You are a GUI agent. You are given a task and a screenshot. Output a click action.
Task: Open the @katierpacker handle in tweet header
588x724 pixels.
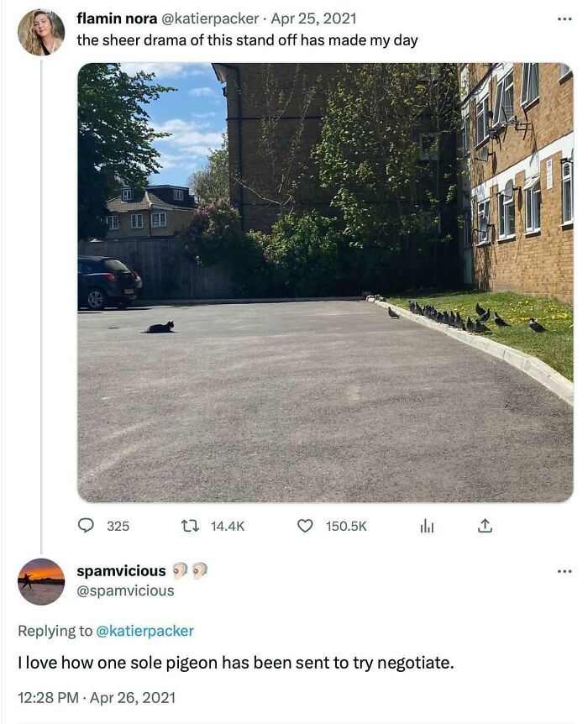(209, 18)
